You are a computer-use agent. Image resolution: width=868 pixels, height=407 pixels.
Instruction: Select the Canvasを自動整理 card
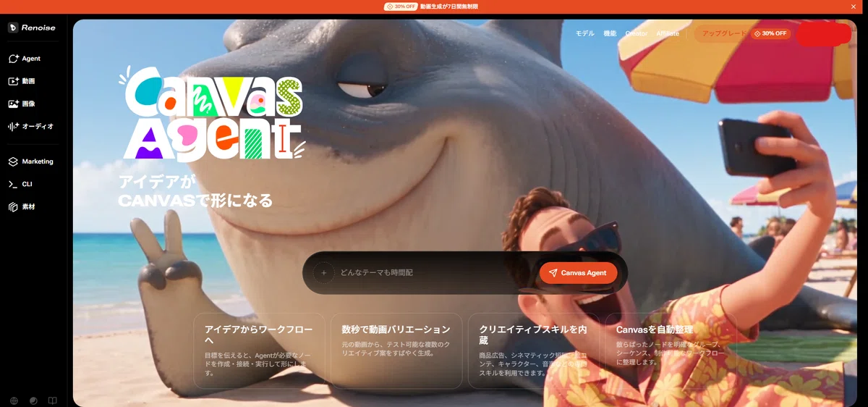[671, 351]
